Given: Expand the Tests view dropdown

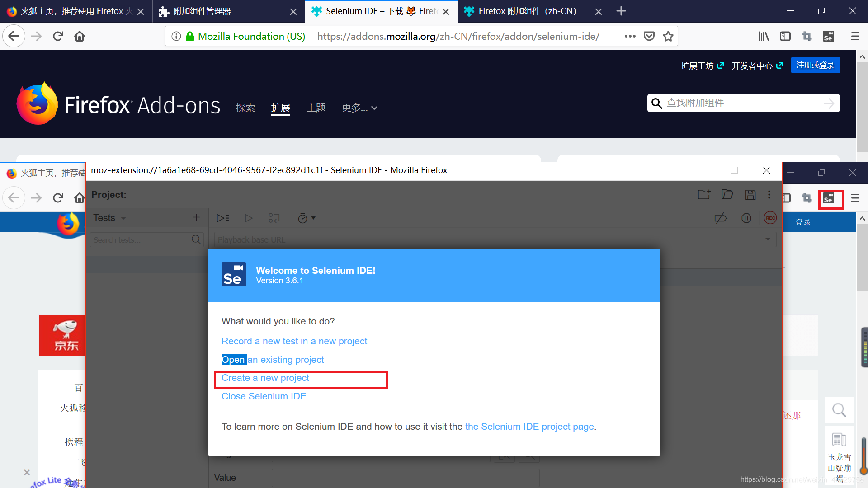Looking at the screenshot, I should (123, 218).
